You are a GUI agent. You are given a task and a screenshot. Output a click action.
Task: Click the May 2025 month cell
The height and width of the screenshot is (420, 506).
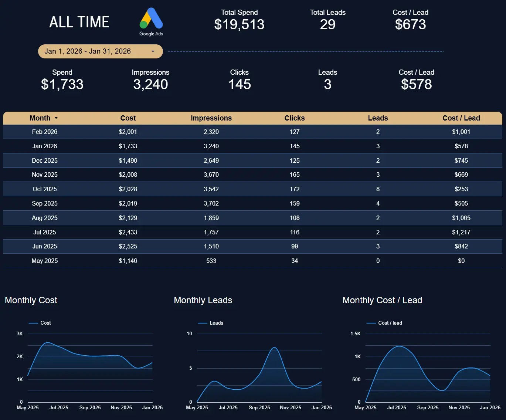pos(45,261)
